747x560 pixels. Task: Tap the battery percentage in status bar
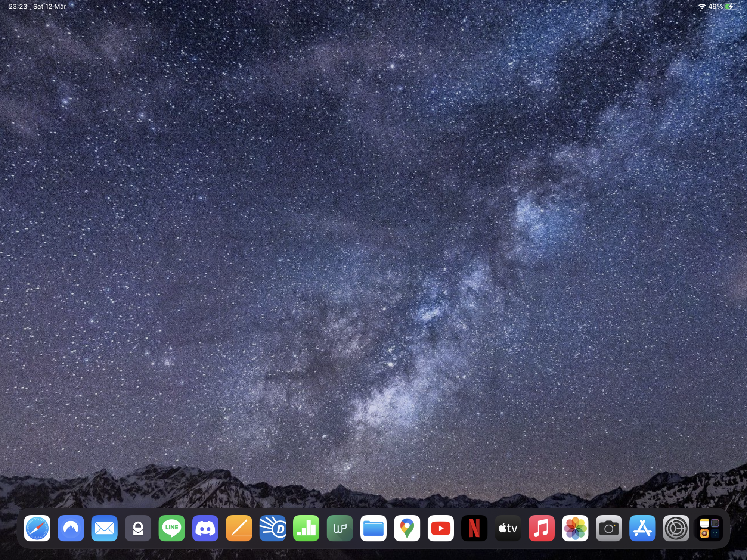tap(715, 7)
